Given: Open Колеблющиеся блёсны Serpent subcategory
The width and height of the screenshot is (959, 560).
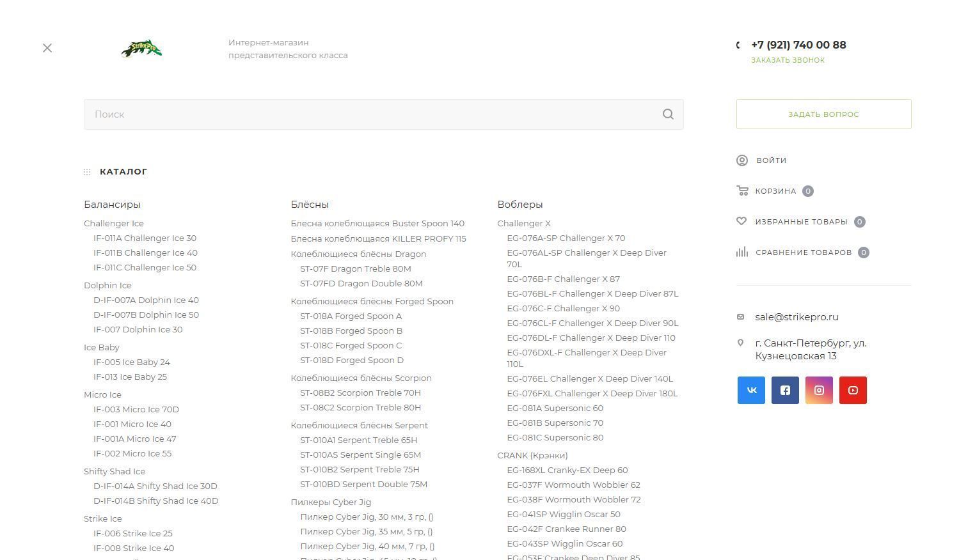Looking at the screenshot, I should click(359, 425).
